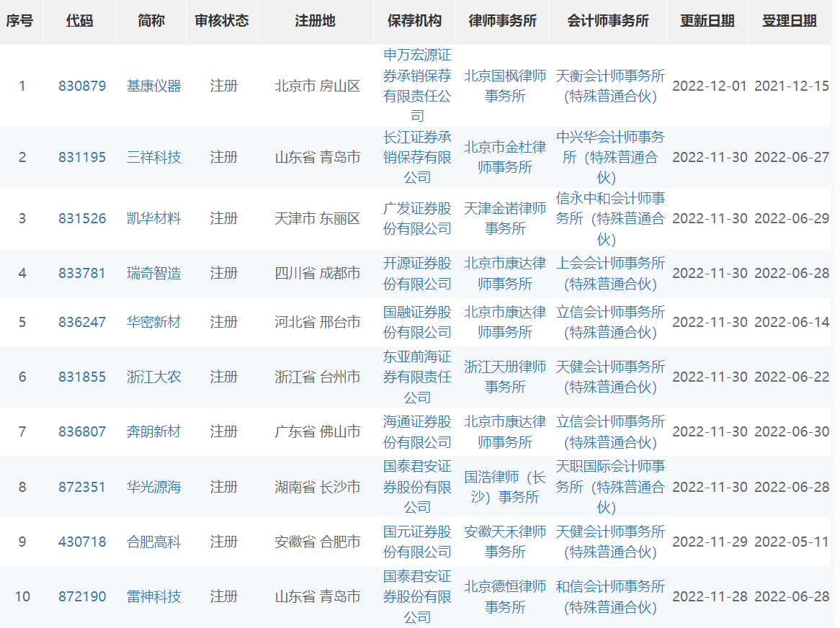Click 审核状态 column header
840x628 pixels.
pyautogui.click(x=222, y=21)
